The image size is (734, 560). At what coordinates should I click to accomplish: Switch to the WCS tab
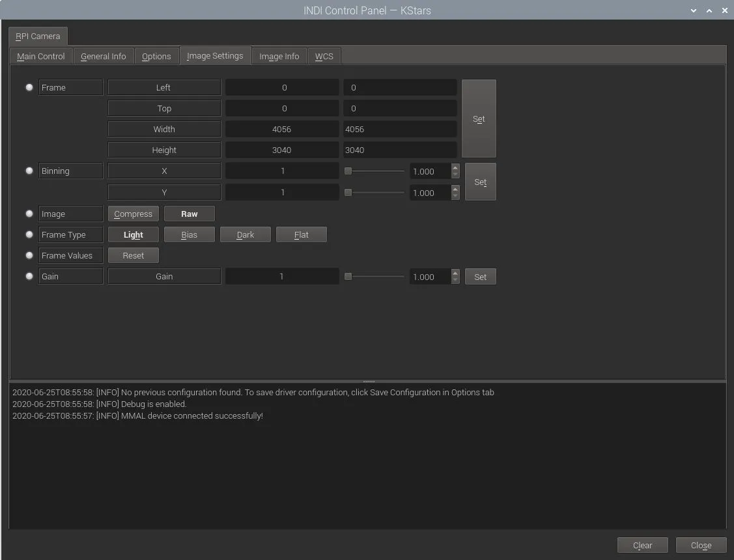tap(324, 56)
